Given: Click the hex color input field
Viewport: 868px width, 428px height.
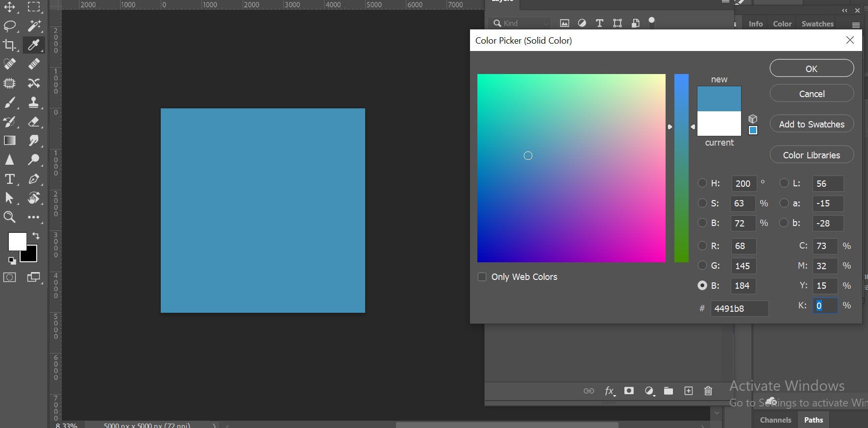Looking at the screenshot, I should [739, 308].
